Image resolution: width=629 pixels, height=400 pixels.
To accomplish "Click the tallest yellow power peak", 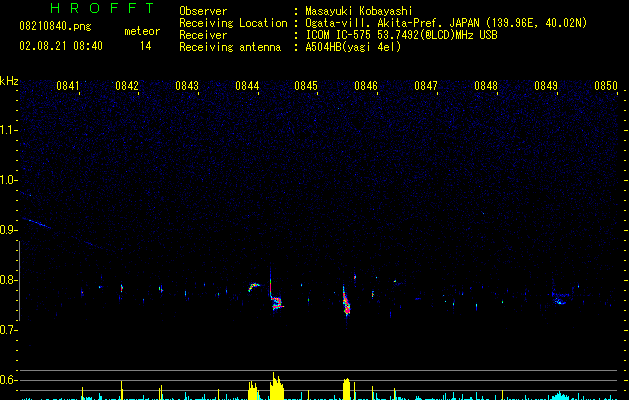I will (x=276, y=386).
